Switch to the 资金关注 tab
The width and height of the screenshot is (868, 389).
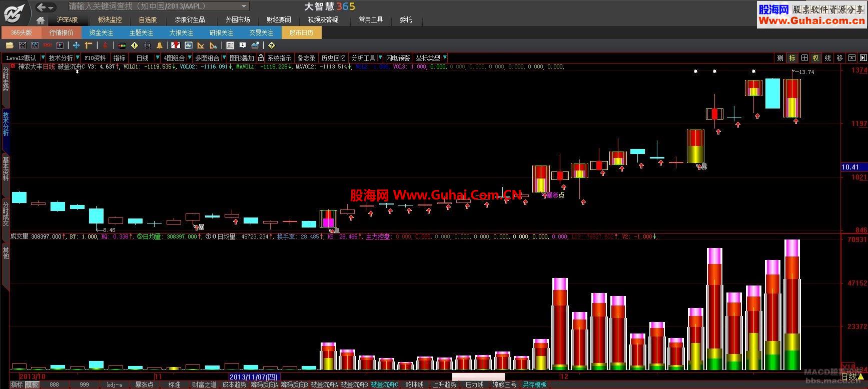[101, 32]
